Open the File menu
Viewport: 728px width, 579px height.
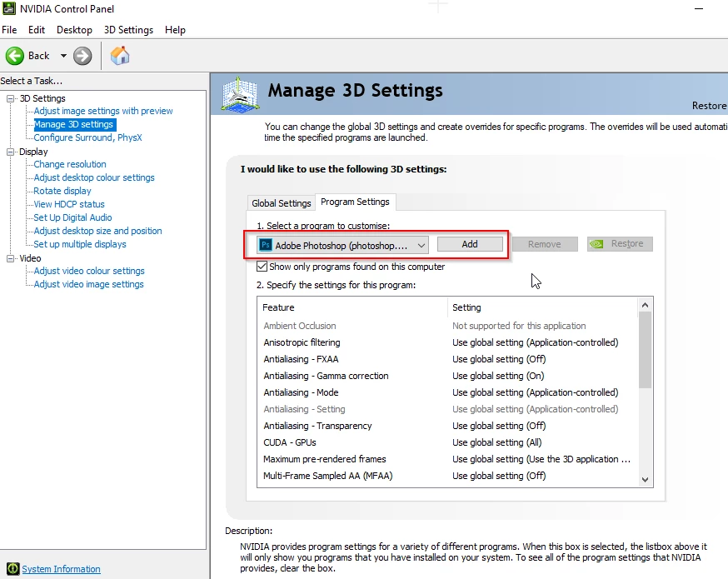[x=9, y=30]
